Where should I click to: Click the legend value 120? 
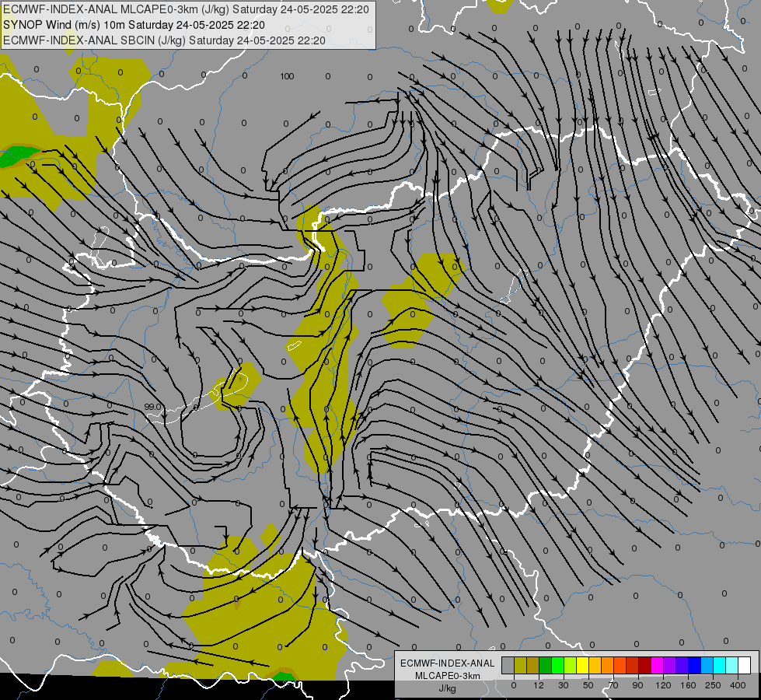tap(663, 685)
